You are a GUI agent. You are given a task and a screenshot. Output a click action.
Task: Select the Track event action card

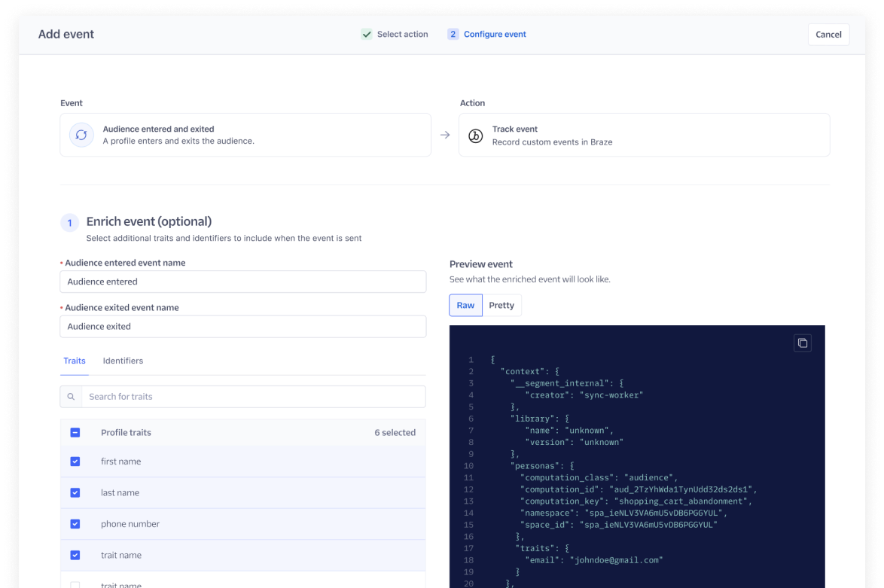coord(644,135)
